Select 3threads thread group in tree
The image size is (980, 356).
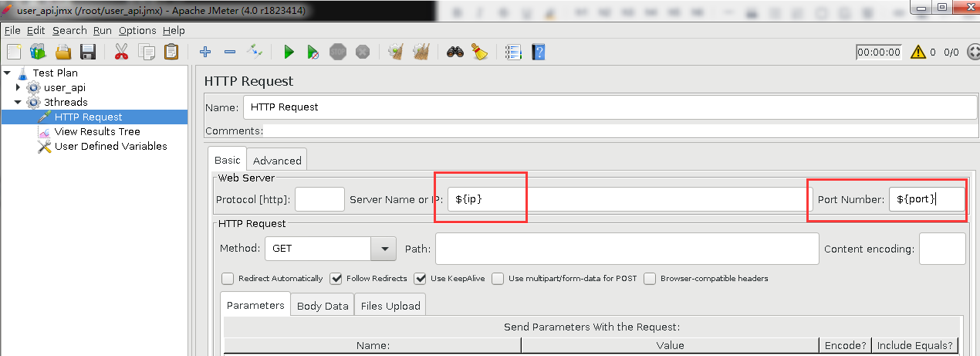point(66,102)
